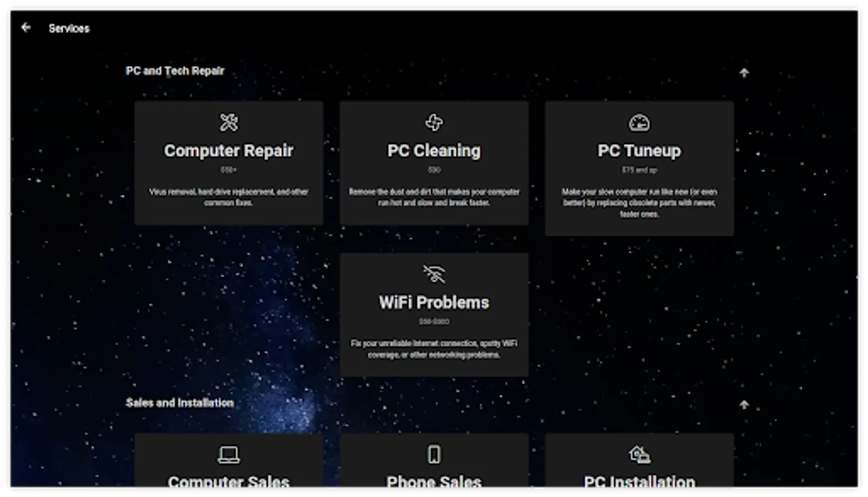Click the wrench and screwdriver icon on Computer Repair
The height and width of the screenshot is (497, 868).
[228, 122]
